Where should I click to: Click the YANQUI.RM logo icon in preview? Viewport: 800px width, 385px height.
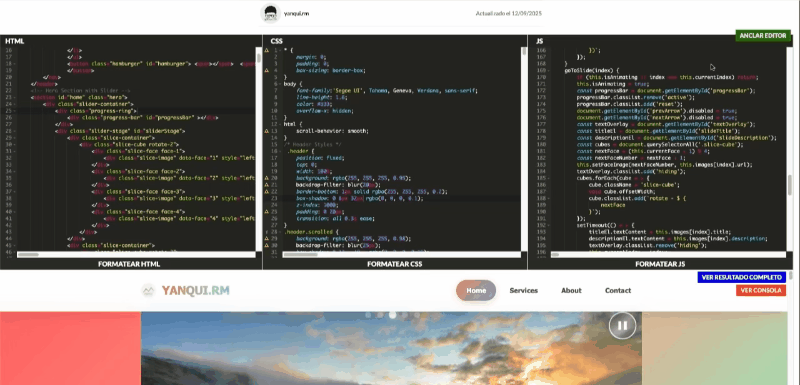(x=148, y=290)
